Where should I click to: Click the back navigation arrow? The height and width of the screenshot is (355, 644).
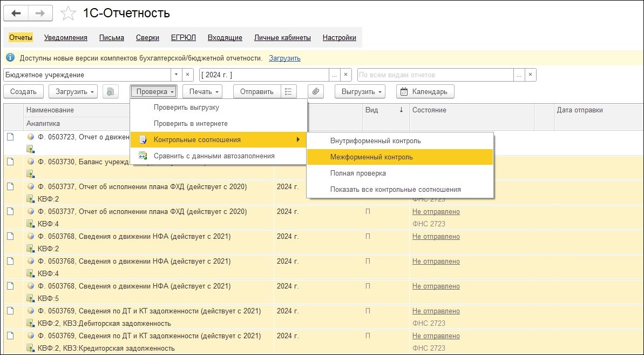click(x=16, y=13)
